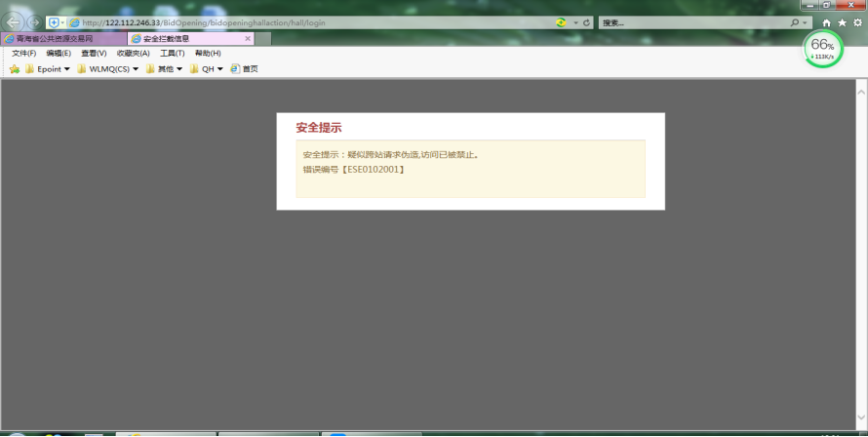Click the browser Forward arrow button
Viewport: 868px width, 437px height.
34,22
